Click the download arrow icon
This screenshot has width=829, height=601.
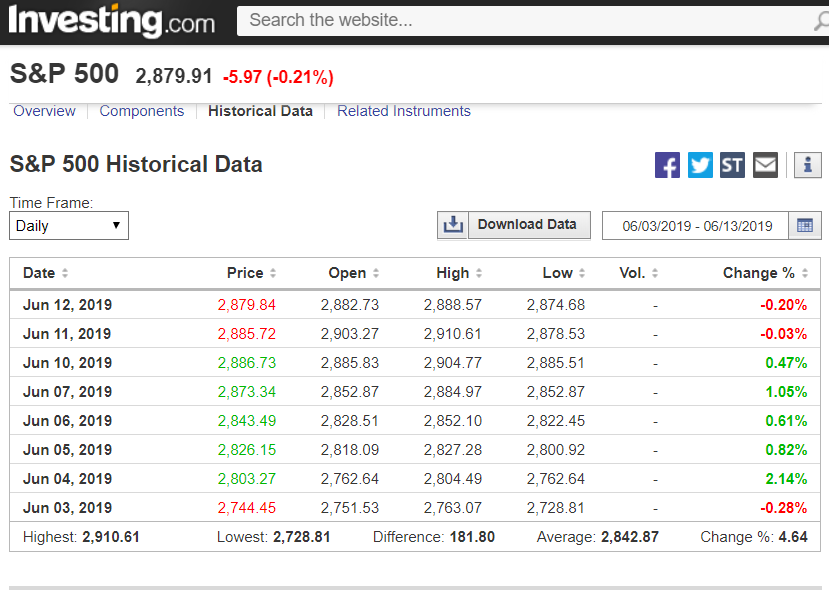[453, 225]
